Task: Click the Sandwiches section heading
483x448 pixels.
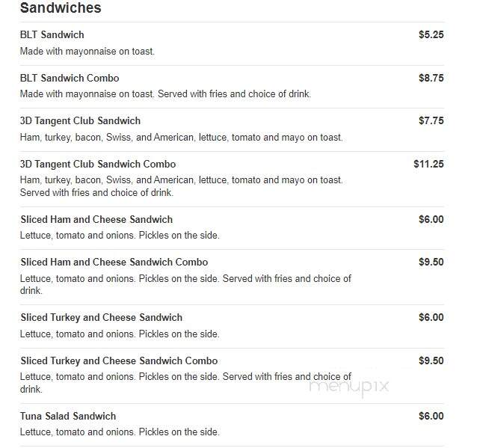Action: pyautogui.click(x=61, y=8)
